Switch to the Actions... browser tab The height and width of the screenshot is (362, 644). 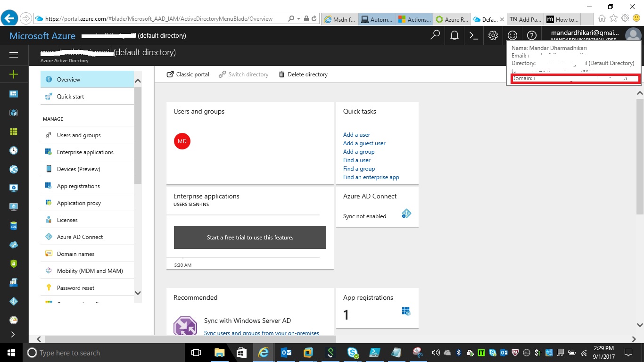point(414,19)
